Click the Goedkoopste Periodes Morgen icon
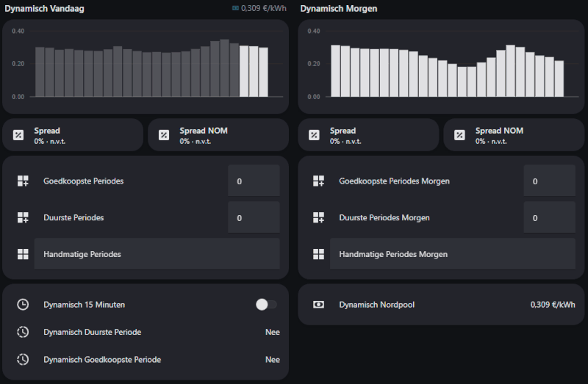 click(318, 181)
